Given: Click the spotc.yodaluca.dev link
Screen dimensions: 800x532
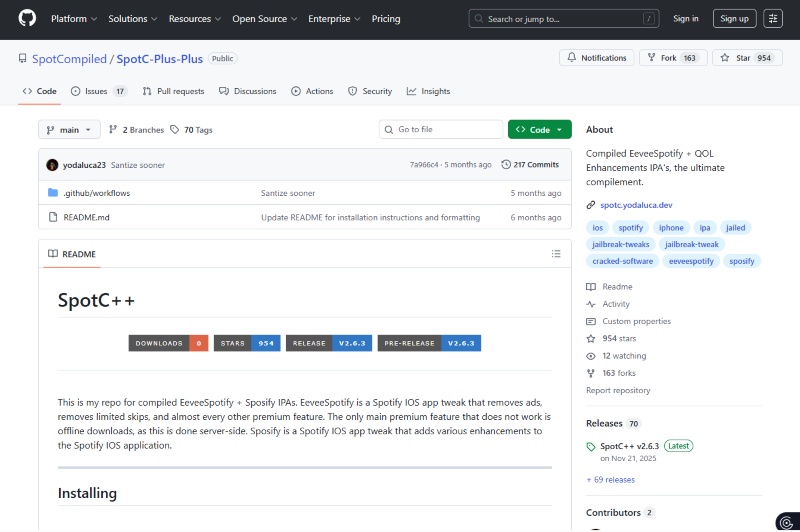Looking at the screenshot, I should click(x=632, y=205).
